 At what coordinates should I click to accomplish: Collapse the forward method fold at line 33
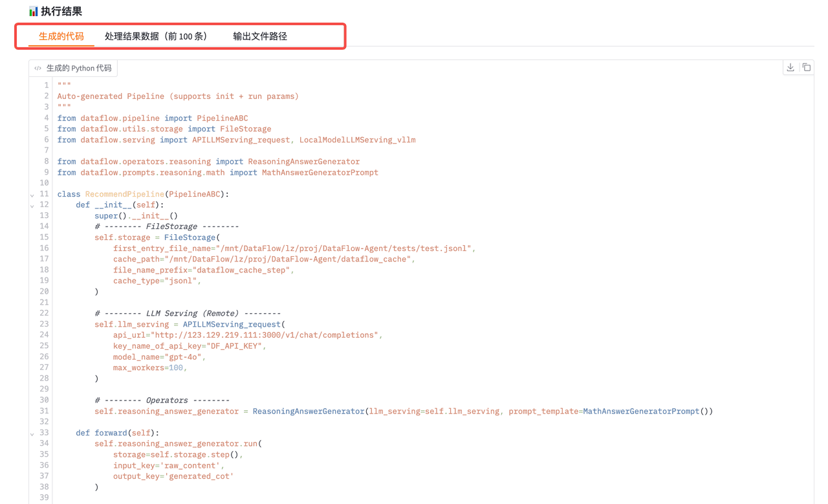click(x=32, y=433)
